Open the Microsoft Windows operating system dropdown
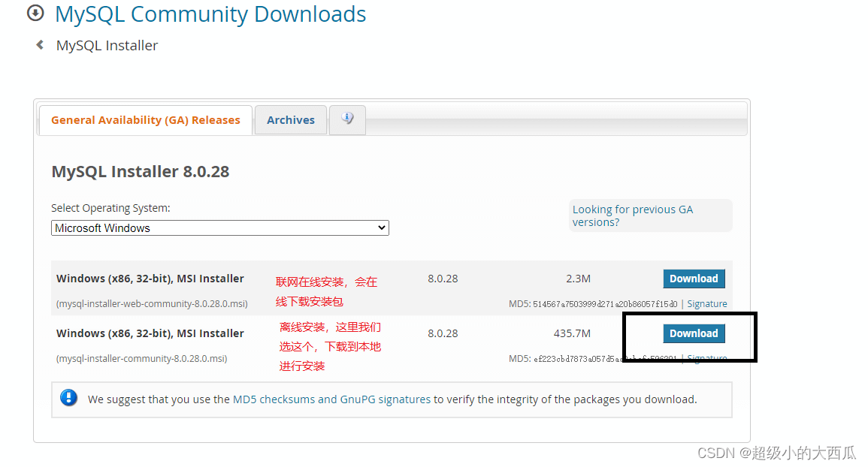 pyautogui.click(x=219, y=228)
